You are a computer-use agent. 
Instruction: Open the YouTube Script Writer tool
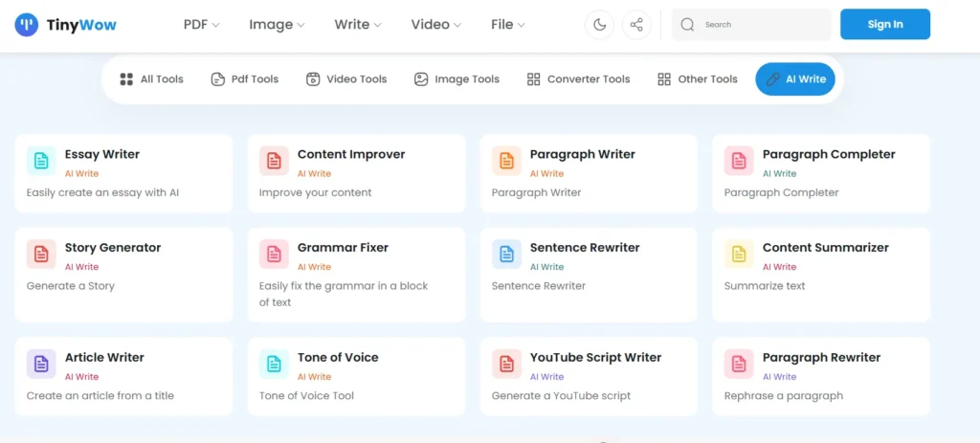click(595, 358)
